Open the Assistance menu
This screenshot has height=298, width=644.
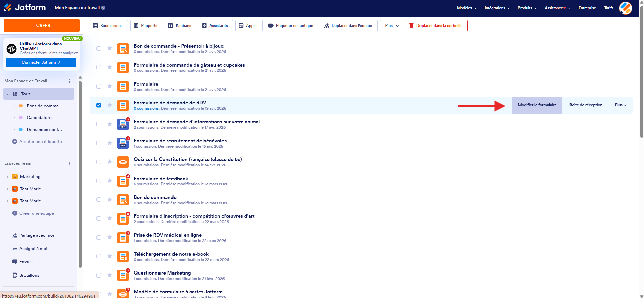pyautogui.click(x=557, y=8)
